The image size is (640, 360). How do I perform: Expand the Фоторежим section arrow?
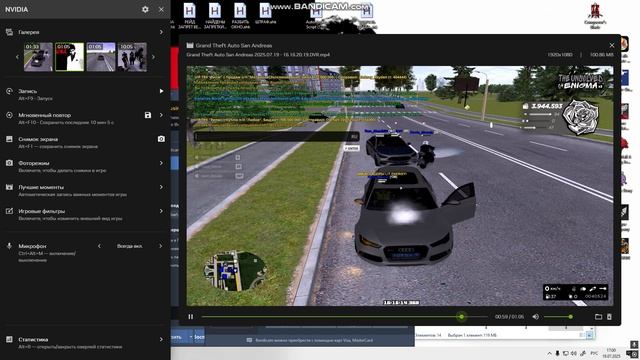[161, 163]
